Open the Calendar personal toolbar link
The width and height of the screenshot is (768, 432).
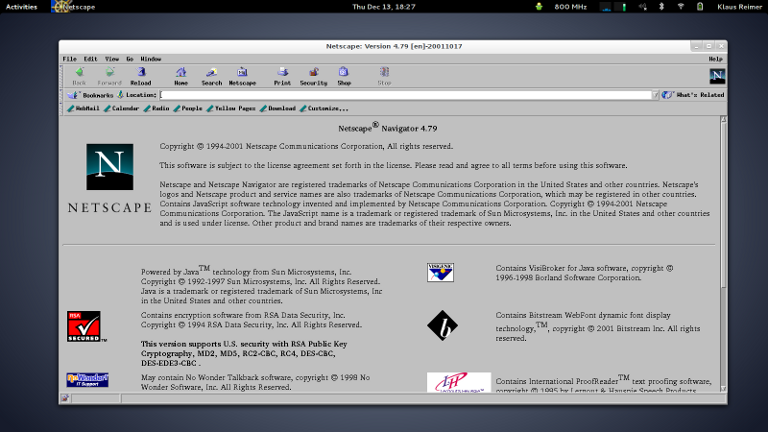click(121, 108)
